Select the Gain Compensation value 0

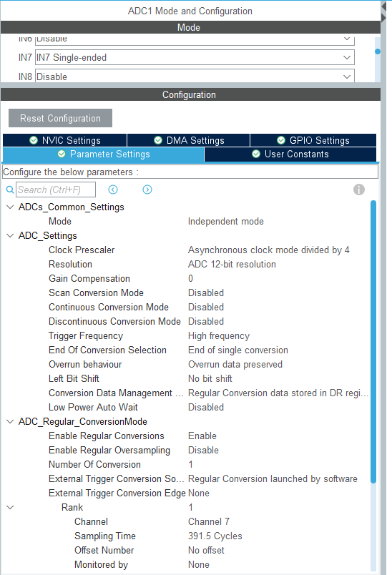coord(191,279)
